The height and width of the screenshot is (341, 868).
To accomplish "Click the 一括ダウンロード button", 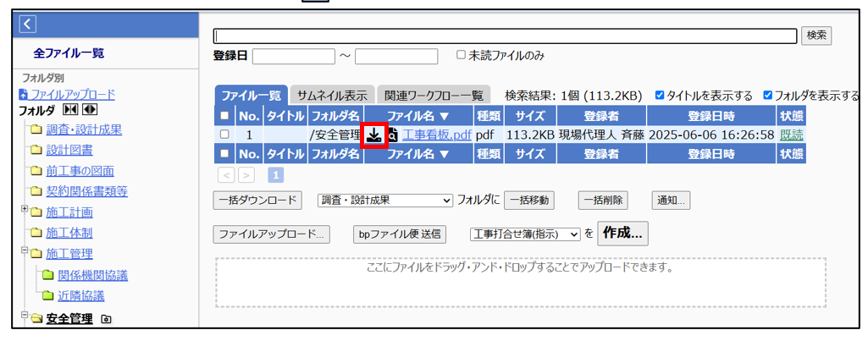I will point(257,201).
